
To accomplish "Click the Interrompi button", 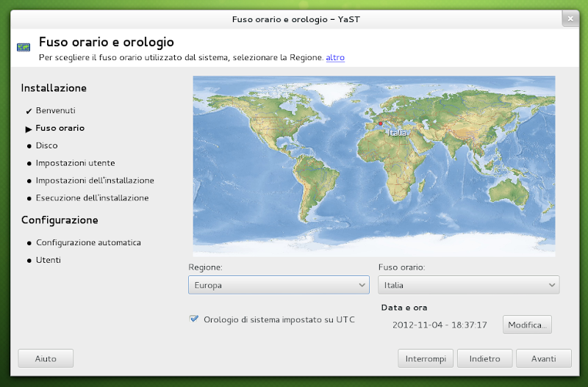I will pyautogui.click(x=426, y=358).
